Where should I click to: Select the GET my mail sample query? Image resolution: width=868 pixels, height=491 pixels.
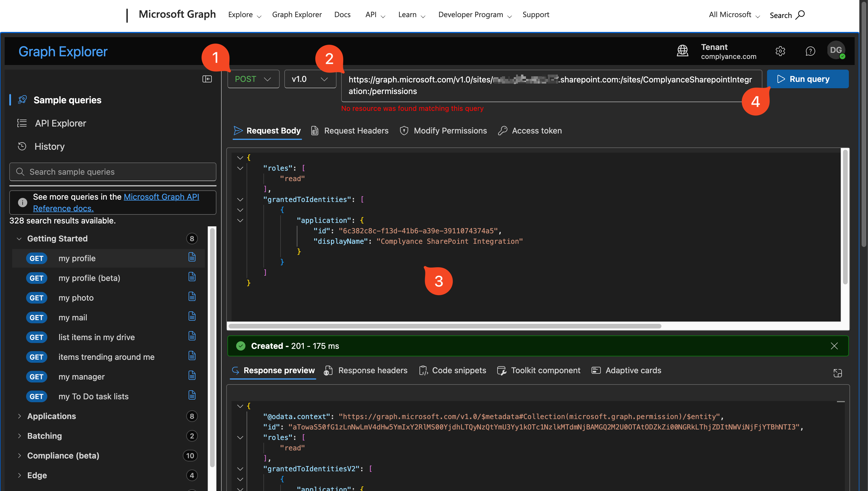click(108, 317)
